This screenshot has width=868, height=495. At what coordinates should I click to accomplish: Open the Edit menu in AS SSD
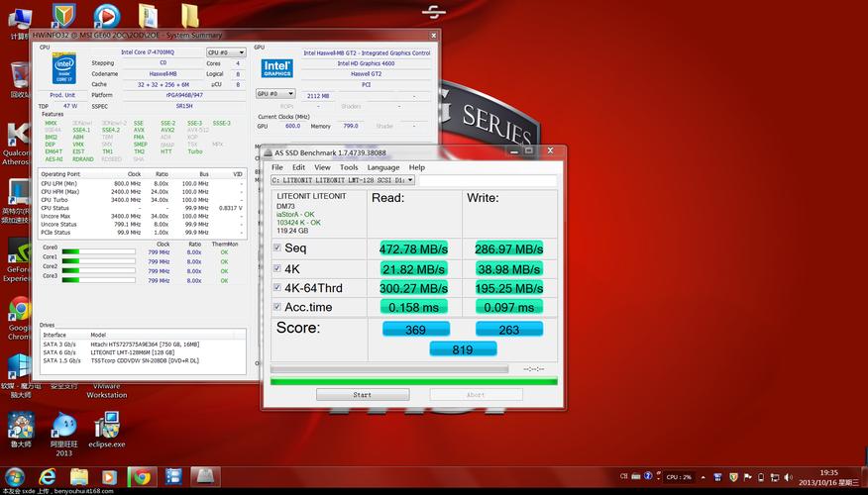click(x=298, y=167)
